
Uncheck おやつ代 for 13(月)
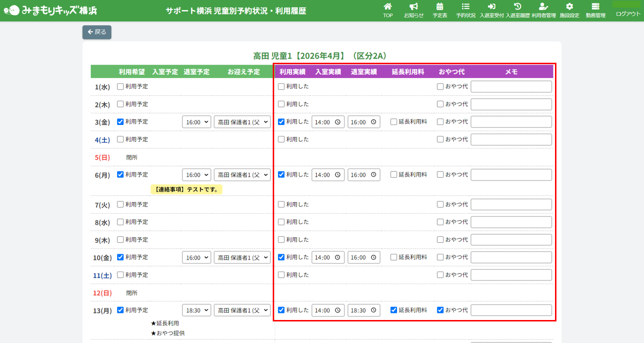tap(440, 310)
